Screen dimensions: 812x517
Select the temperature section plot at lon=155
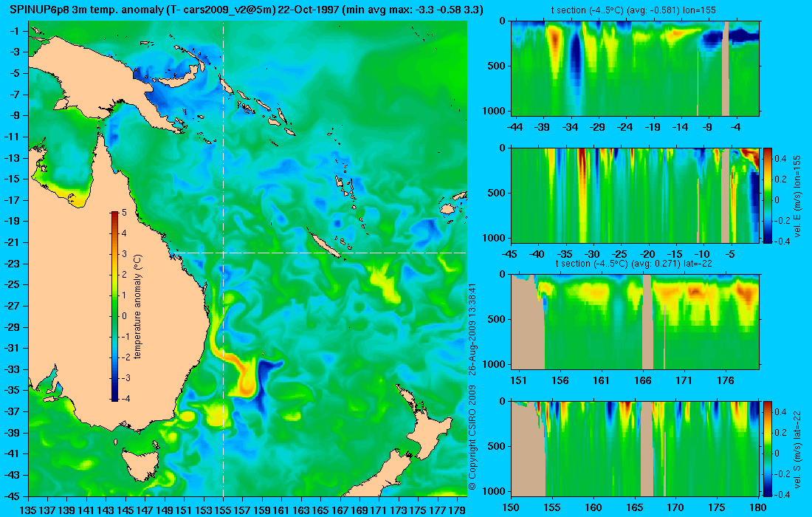click(x=635, y=69)
